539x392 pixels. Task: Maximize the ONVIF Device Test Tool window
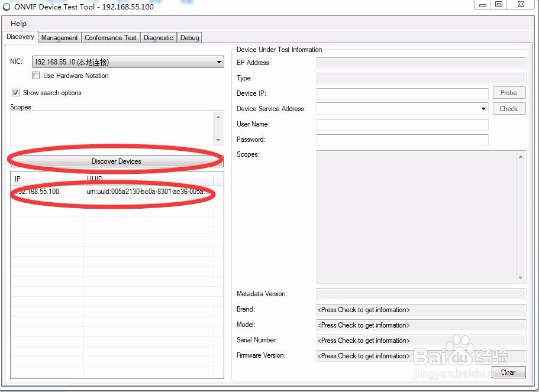click(x=499, y=5)
